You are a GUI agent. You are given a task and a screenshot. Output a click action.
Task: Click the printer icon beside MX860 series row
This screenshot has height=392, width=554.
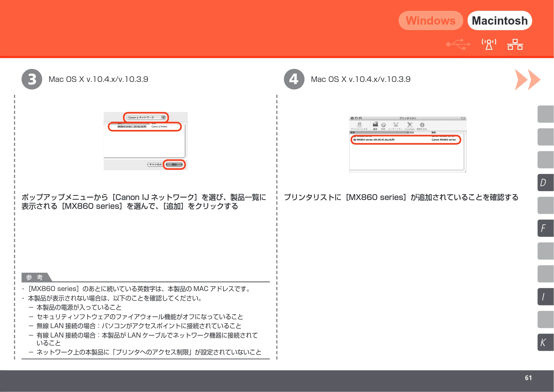tap(355, 140)
